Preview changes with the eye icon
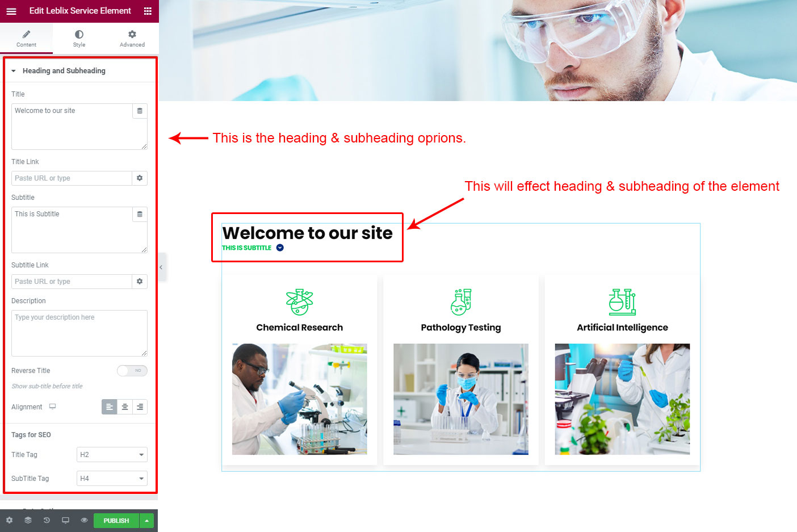The width and height of the screenshot is (797, 532). (84, 520)
